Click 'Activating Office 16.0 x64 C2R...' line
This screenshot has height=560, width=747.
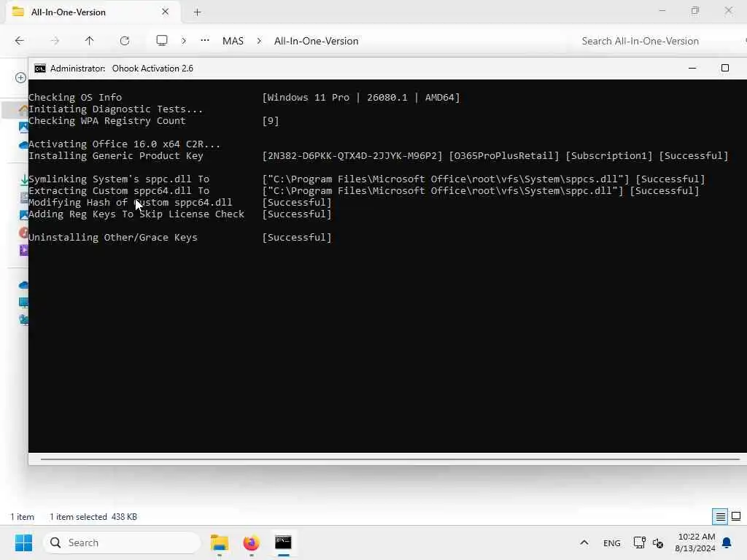[124, 144]
